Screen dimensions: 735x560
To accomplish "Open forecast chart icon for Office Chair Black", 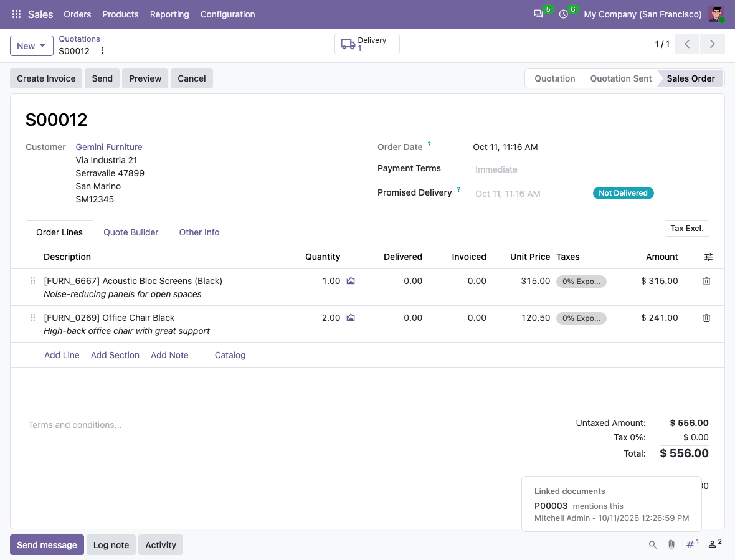I will click(351, 318).
